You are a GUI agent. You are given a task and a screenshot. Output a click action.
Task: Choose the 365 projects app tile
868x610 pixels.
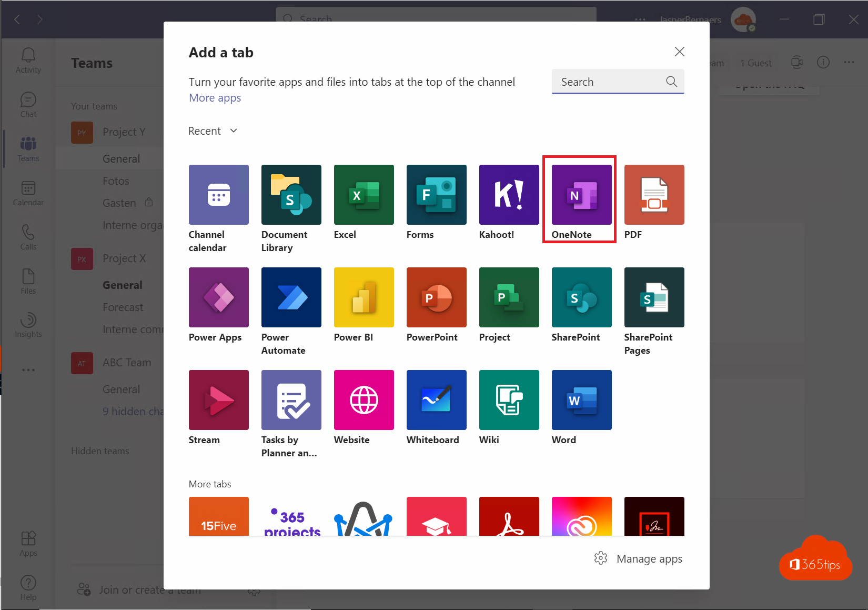[x=291, y=516]
